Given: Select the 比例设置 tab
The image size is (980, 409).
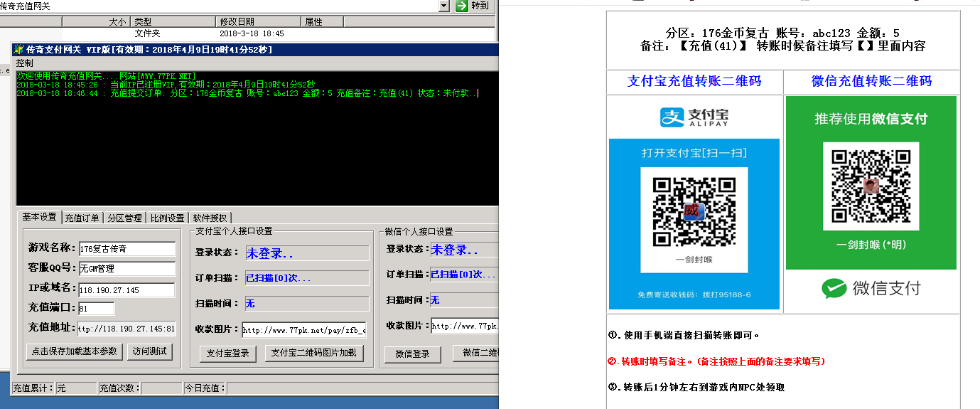Looking at the screenshot, I should click(x=167, y=218).
